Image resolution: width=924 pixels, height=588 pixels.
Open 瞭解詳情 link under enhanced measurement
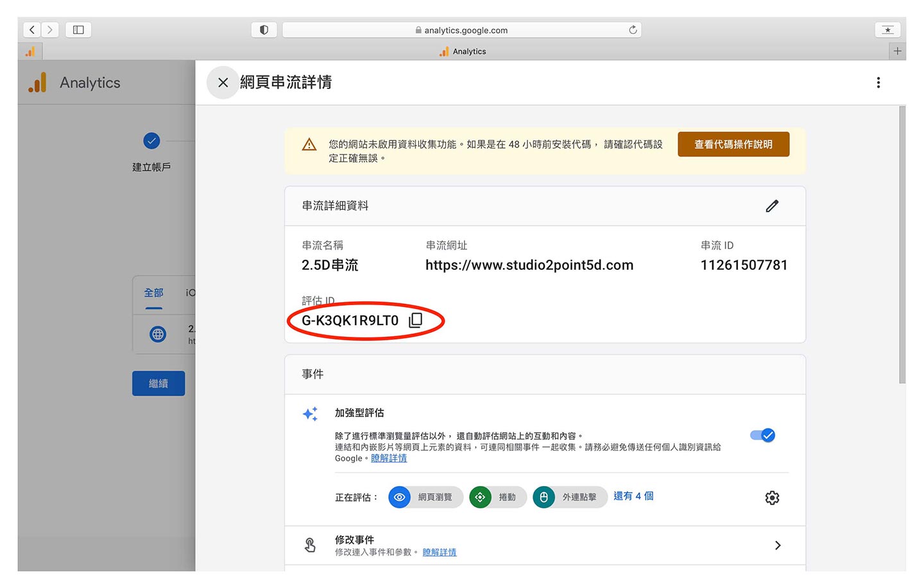(x=389, y=458)
